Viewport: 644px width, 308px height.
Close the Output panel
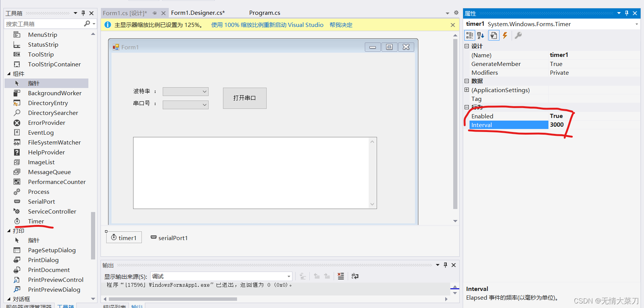(x=454, y=265)
